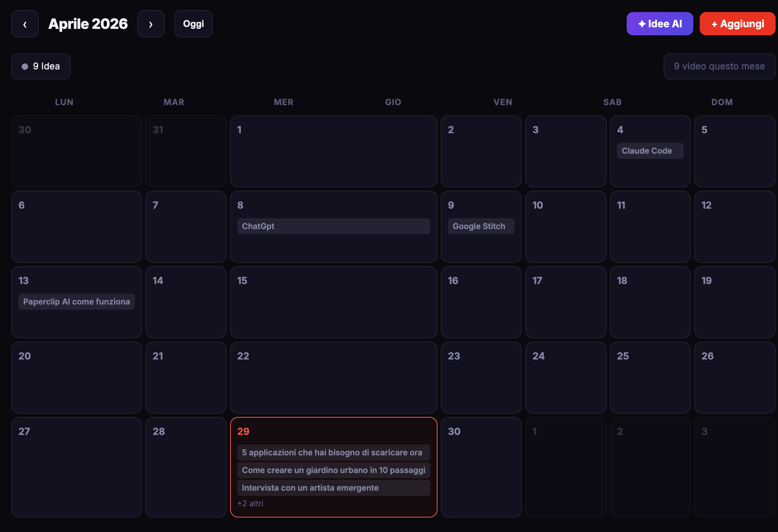Click the 9 video questo mese badge
Image resolution: width=778 pixels, height=532 pixels.
tap(719, 67)
